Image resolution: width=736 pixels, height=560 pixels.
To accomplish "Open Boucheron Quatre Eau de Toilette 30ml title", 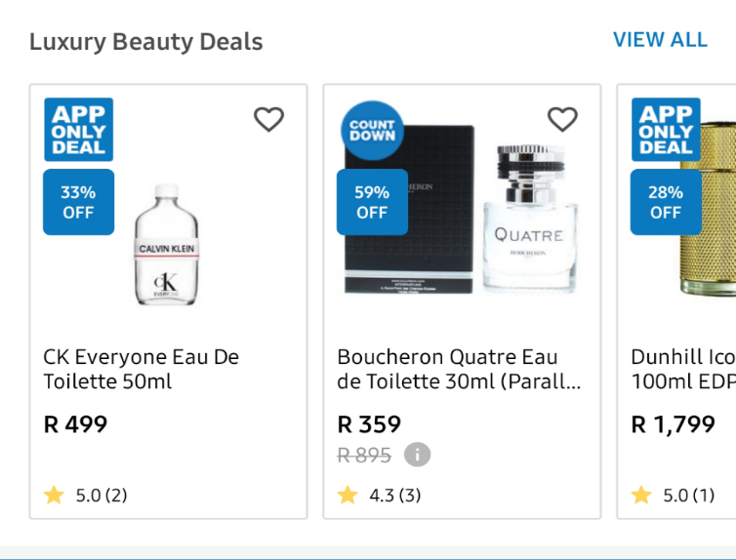I will [x=459, y=369].
